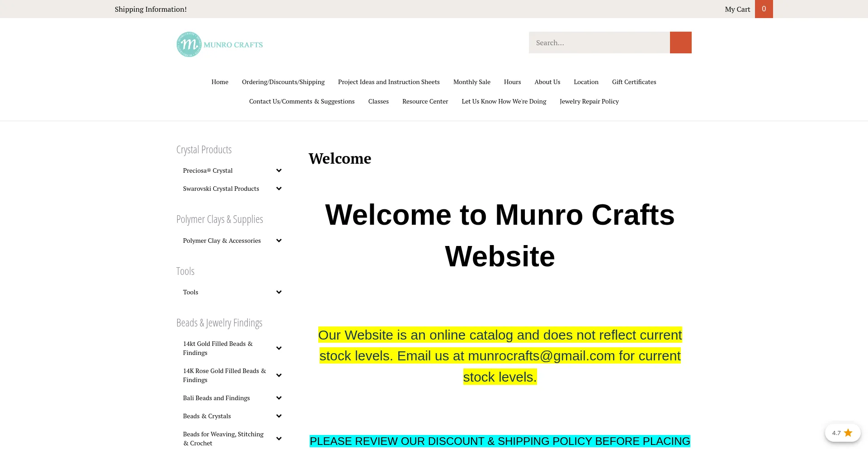Click the cyan discount and shipping policy notice
Viewport: 868px width, 449px height.
pyautogui.click(x=500, y=441)
